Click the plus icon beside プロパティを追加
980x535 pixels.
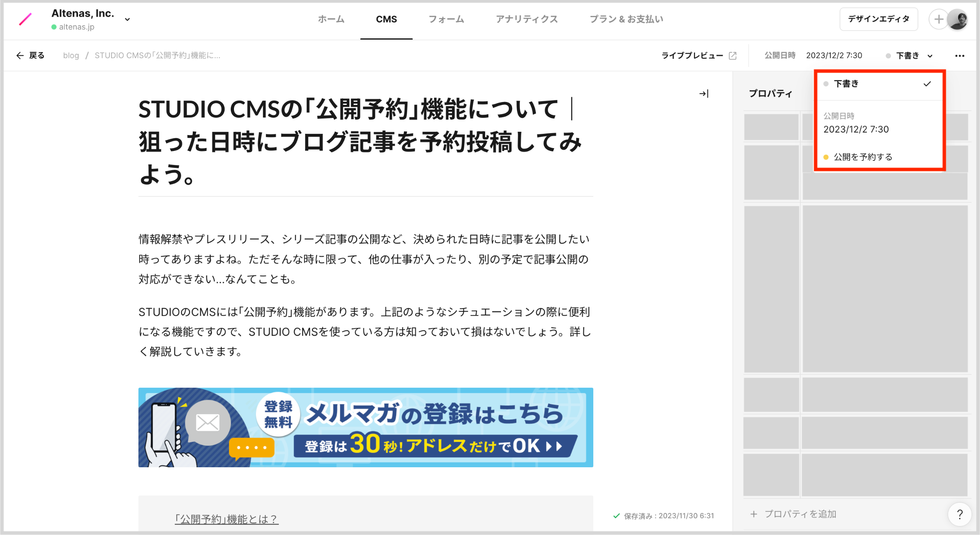pos(754,514)
